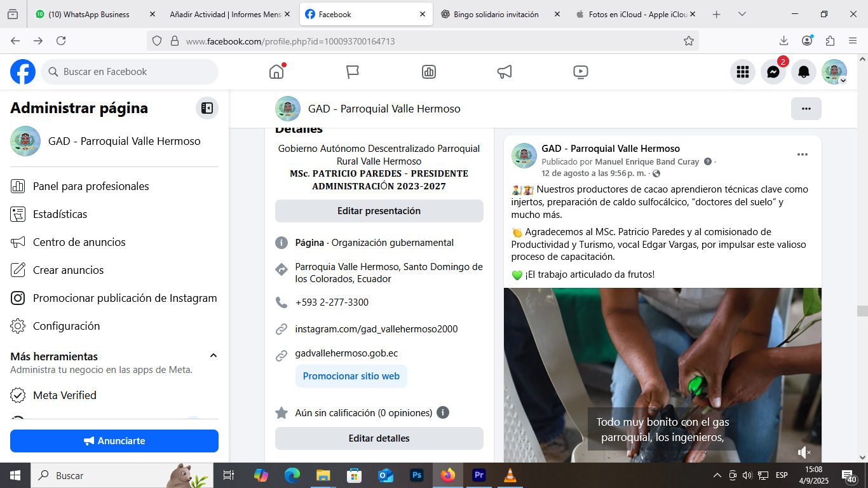Open the ads megaphone icon in top bar

[505, 72]
